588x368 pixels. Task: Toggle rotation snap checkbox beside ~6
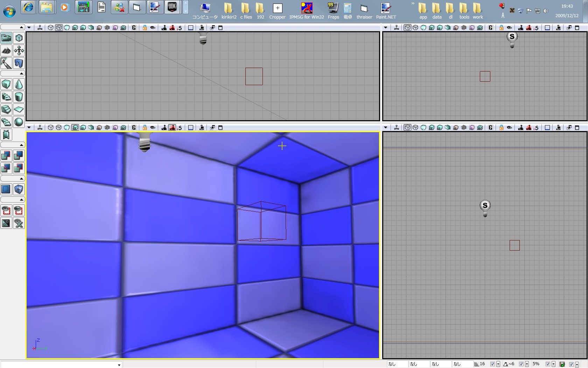[521, 364]
